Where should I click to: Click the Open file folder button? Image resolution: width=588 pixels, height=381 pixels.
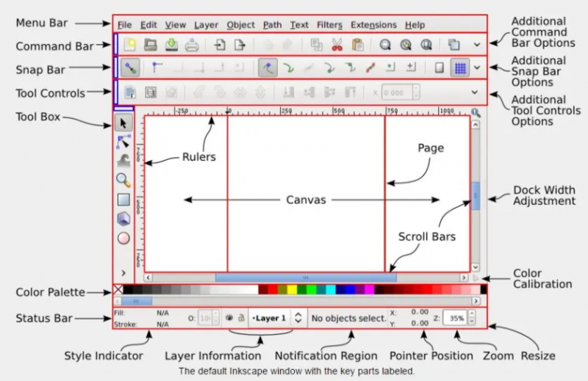point(151,45)
